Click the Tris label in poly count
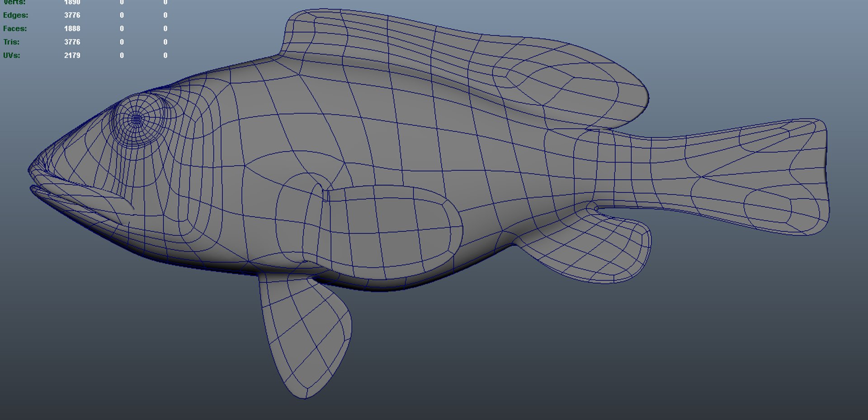This screenshot has height=420, width=868. point(11,42)
